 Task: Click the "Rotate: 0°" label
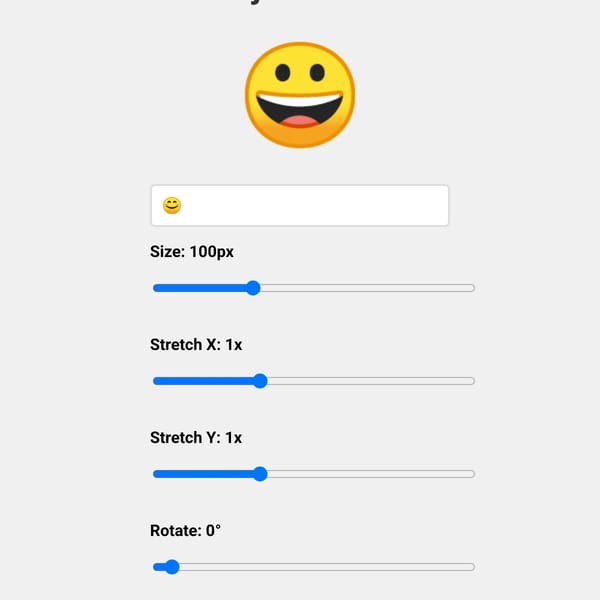click(185, 530)
